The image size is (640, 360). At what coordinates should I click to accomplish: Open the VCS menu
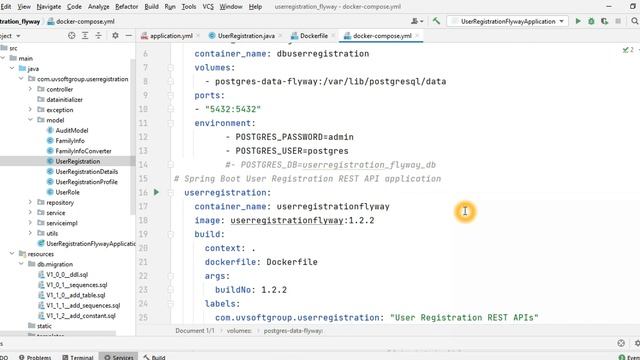tap(208, 7)
